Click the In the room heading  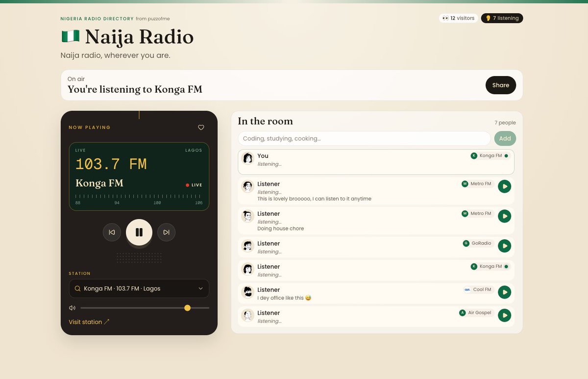pyautogui.click(x=265, y=121)
